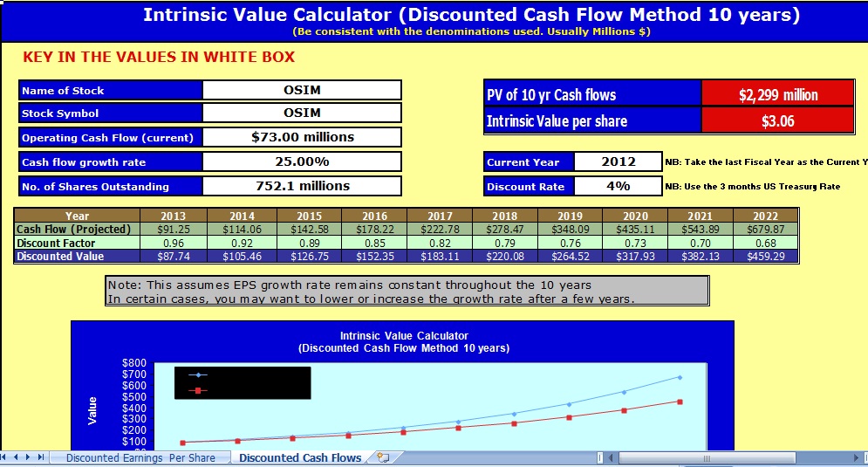This screenshot has height=467, width=868.
Task: Click the 'Operating Cash Flow (current)' label
Action: [x=110, y=137]
